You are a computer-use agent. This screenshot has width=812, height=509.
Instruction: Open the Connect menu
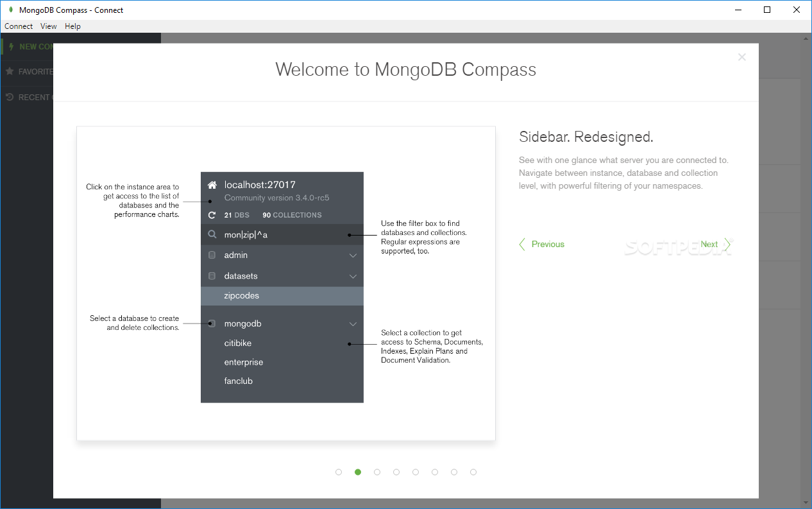click(x=19, y=26)
